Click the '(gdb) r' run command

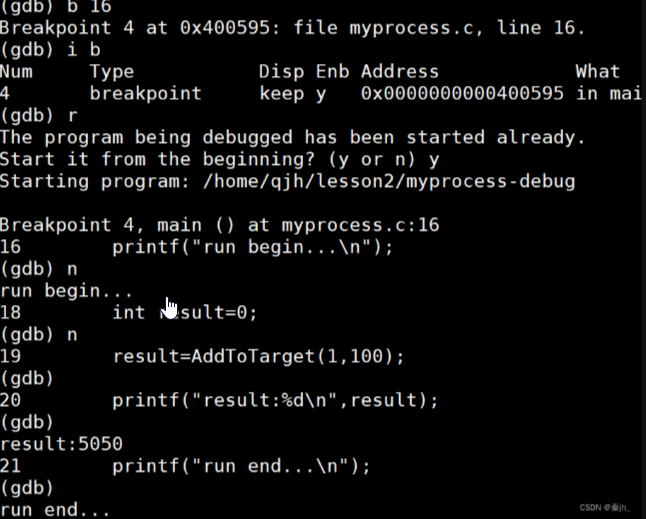[x=39, y=115]
